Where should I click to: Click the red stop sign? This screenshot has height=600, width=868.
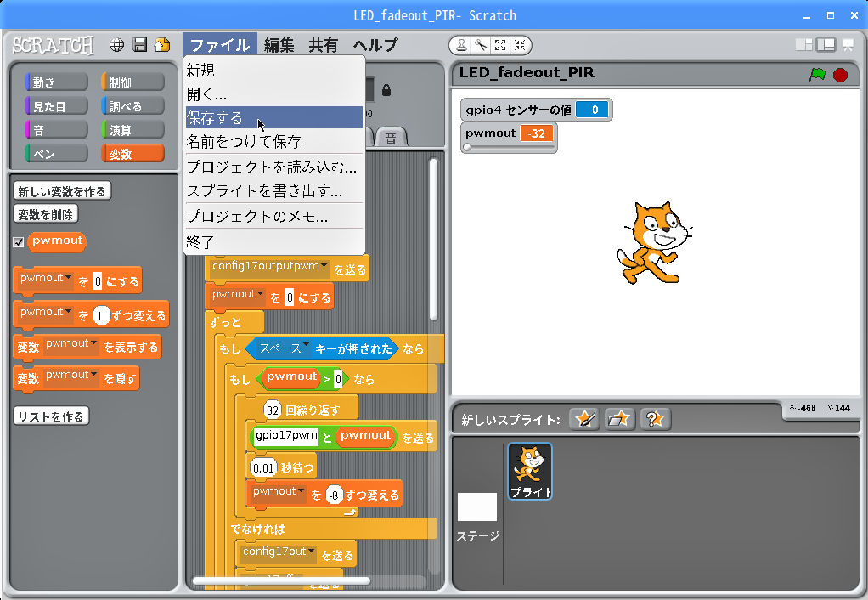pos(840,74)
